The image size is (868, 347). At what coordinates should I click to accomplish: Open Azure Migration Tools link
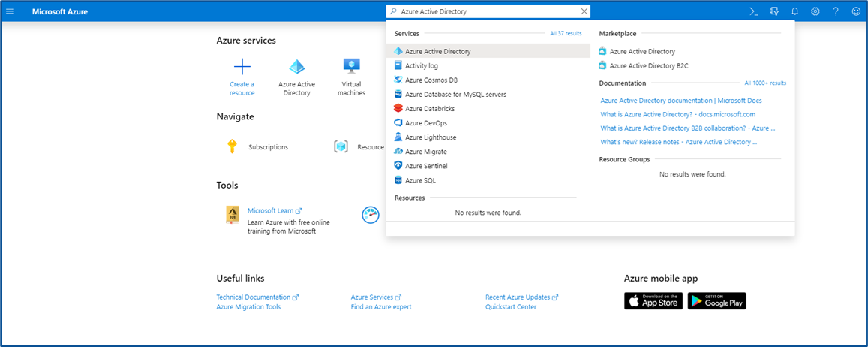coord(248,307)
